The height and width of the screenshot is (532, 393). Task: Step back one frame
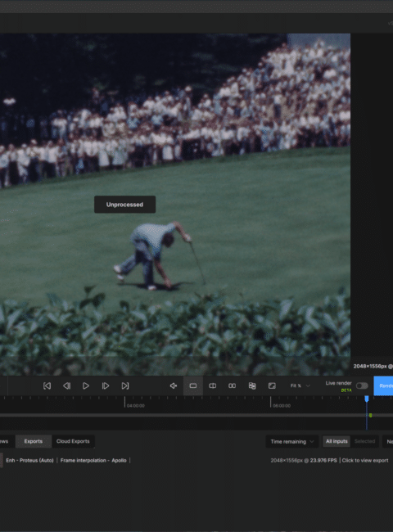(x=67, y=385)
